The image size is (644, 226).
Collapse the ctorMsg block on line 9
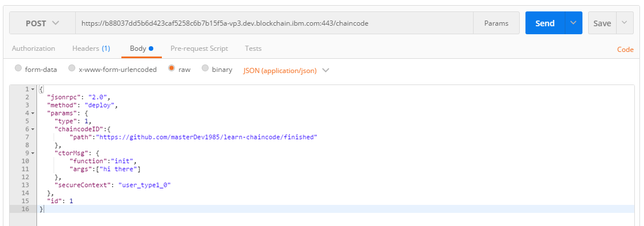point(32,153)
